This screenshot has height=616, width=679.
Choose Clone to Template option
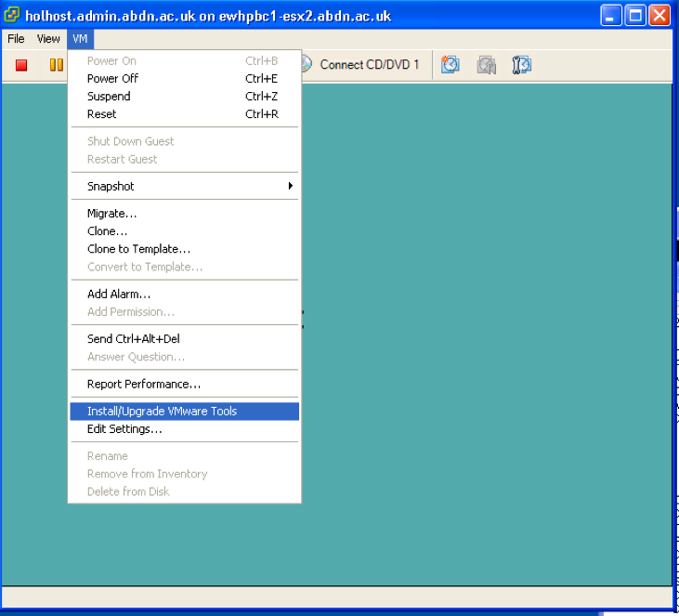tap(138, 249)
